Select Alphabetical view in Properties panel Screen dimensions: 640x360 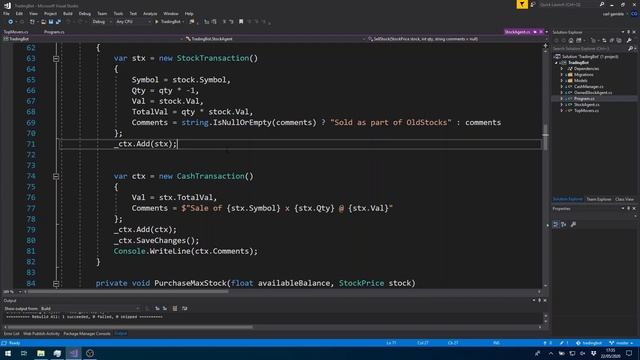point(564,224)
